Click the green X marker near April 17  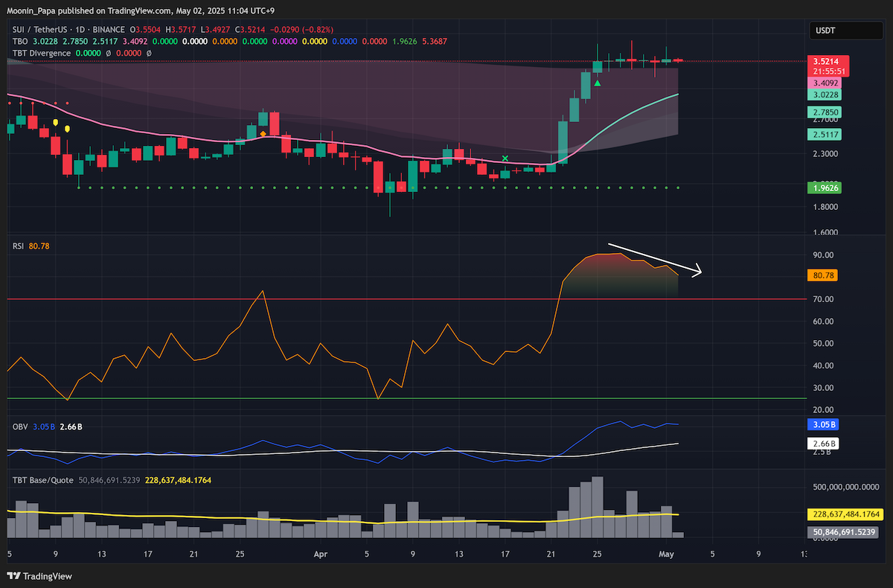pyautogui.click(x=505, y=159)
